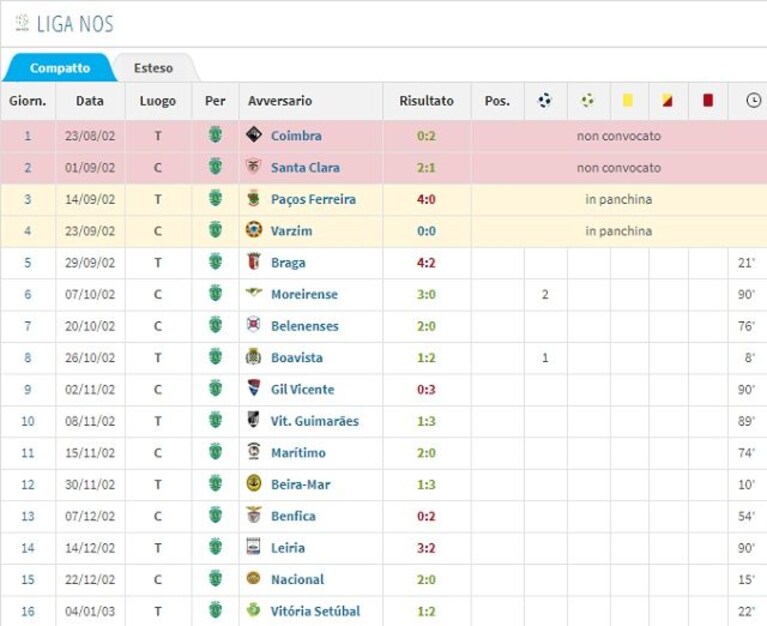Click the Paços Ferreira club crest
This screenshot has width=767, height=626.
coord(253,198)
